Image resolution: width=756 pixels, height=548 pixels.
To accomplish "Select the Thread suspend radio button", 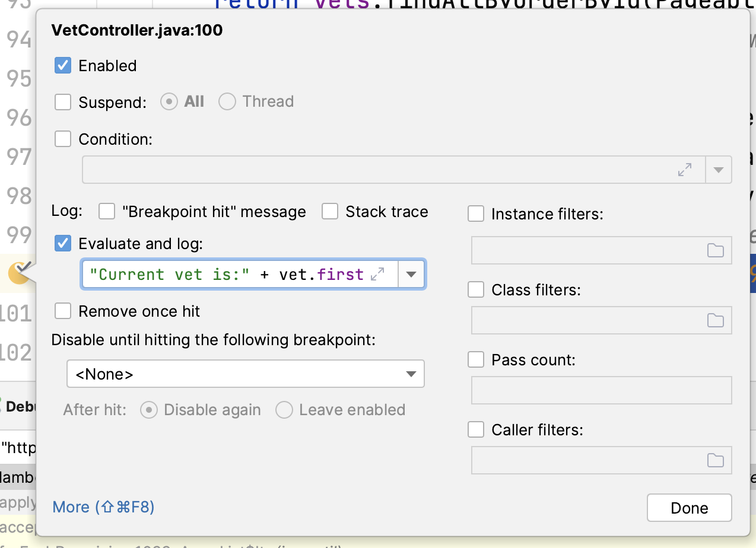I will (227, 102).
